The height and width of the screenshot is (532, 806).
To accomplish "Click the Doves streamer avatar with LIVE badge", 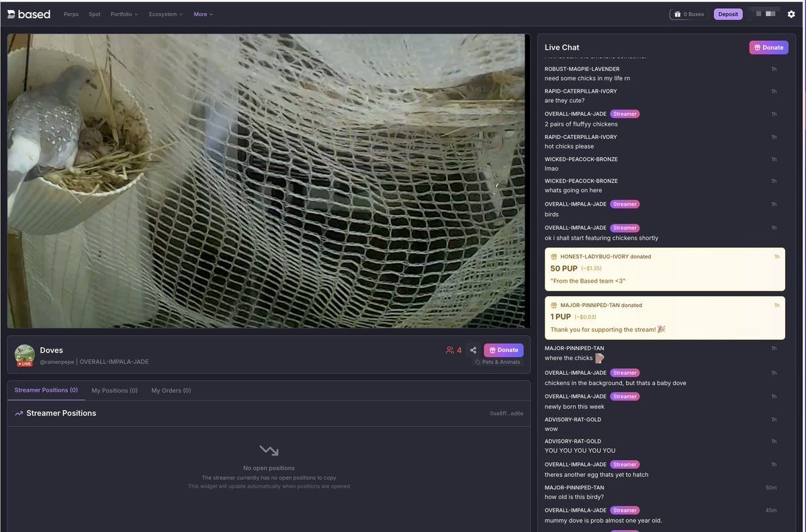I will [25, 355].
